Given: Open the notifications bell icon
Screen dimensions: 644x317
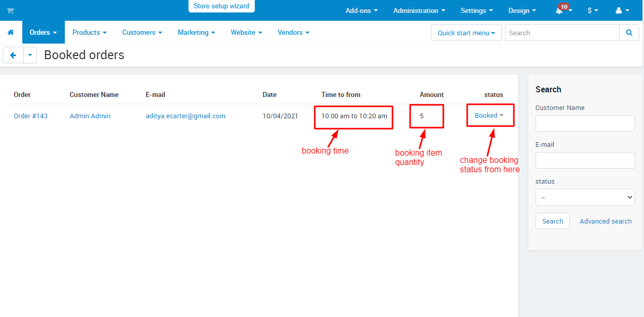Looking at the screenshot, I should (559, 10).
